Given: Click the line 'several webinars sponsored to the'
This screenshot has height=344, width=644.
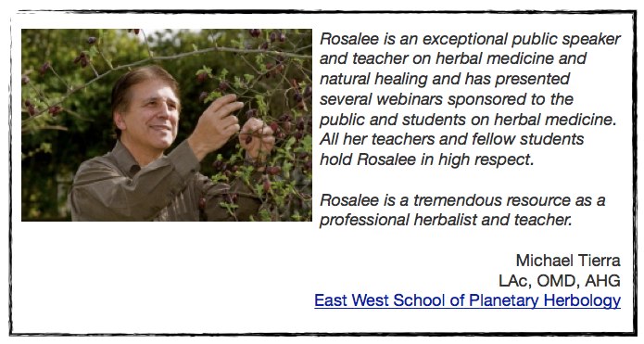Looking at the screenshot, I should [x=447, y=99].
